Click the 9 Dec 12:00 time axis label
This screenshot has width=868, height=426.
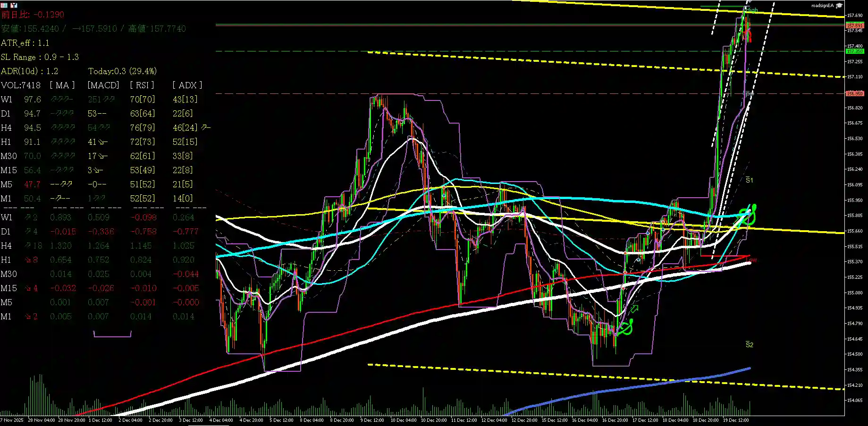[x=372, y=420]
